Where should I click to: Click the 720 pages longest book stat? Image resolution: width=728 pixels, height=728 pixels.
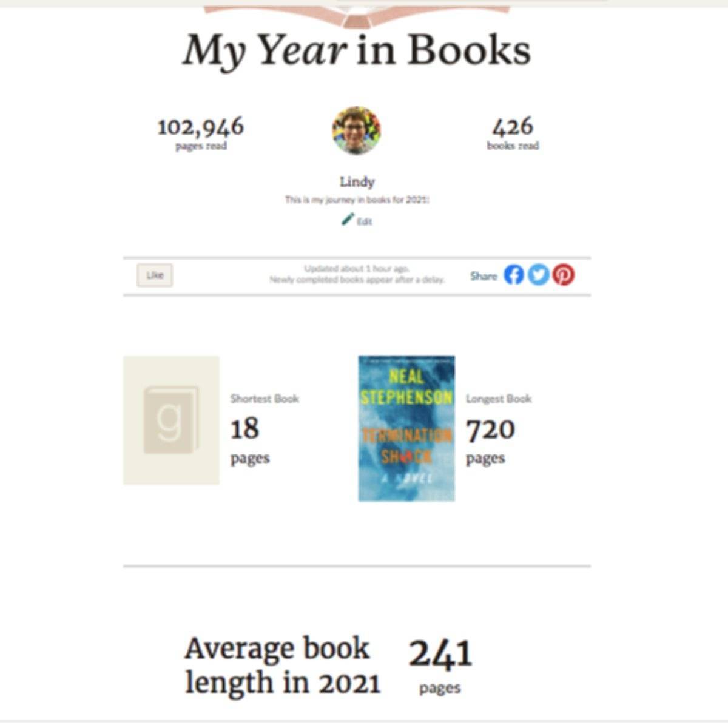pos(491,430)
